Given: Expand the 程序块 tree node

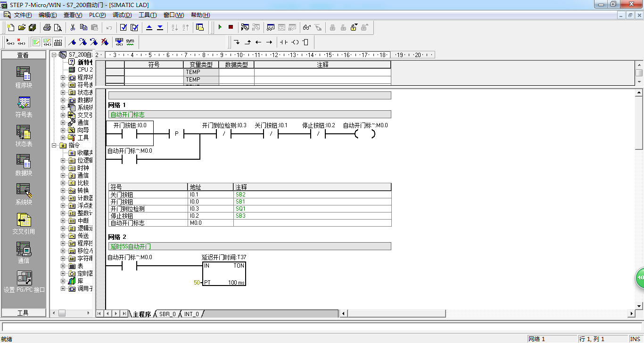Looking at the screenshot, I should [63, 77].
